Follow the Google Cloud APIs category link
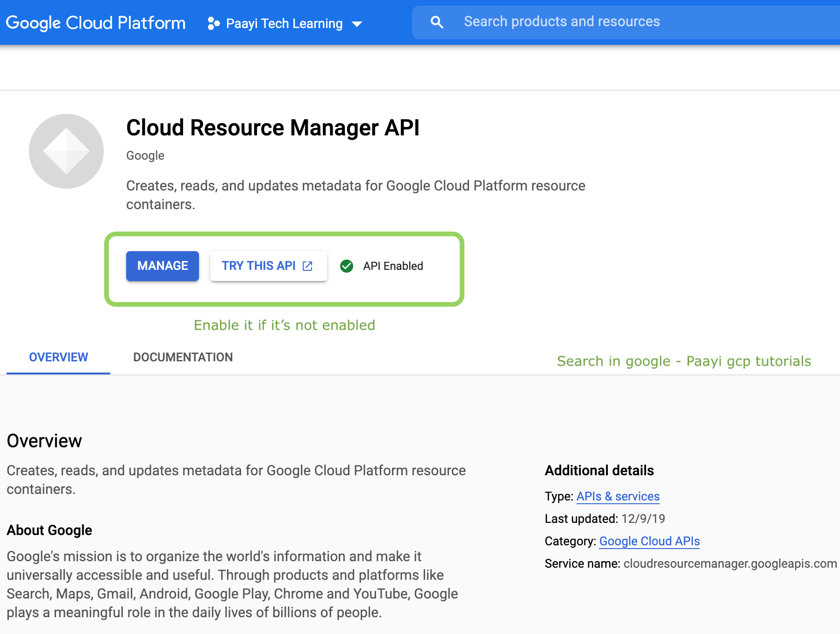Screen dimensions: 840x634 [x=649, y=541]
